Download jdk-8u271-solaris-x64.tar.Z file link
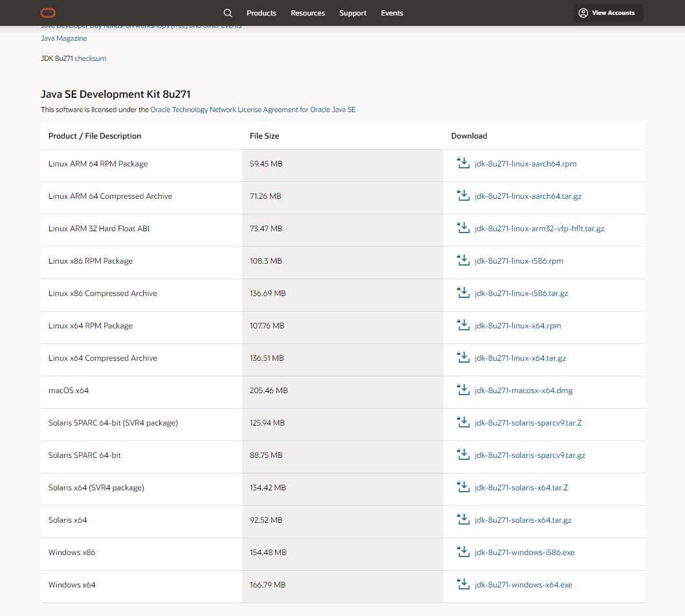This screenshot has width=685, height=616. [x=522, y=488]
